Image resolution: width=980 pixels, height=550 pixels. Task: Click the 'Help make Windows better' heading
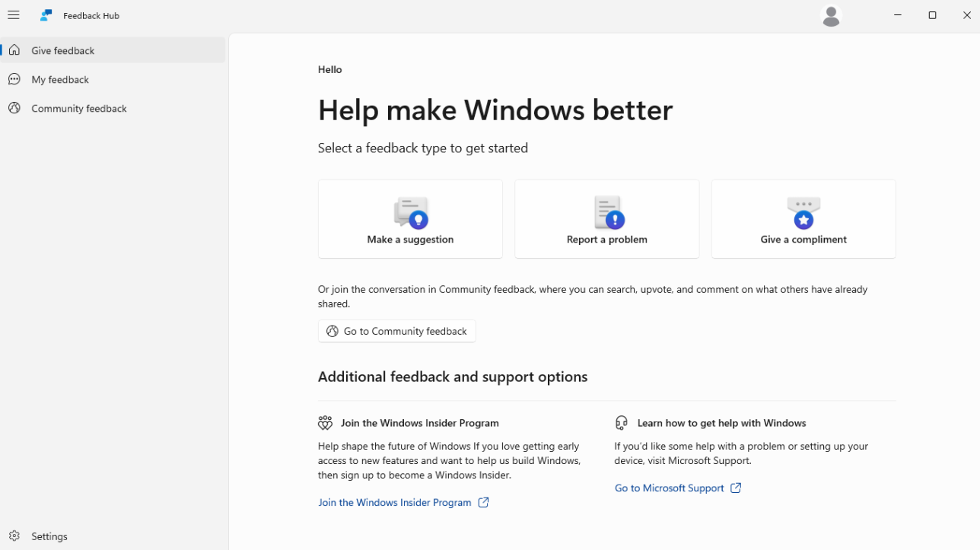[x=495, y=110]
